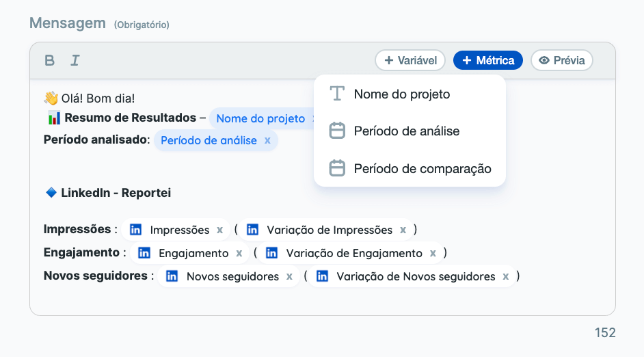Screen dimensions: 644x357
Task: Select Nome do projeto from variable menu
Action: pyautogui.click(x=402, y=94)
